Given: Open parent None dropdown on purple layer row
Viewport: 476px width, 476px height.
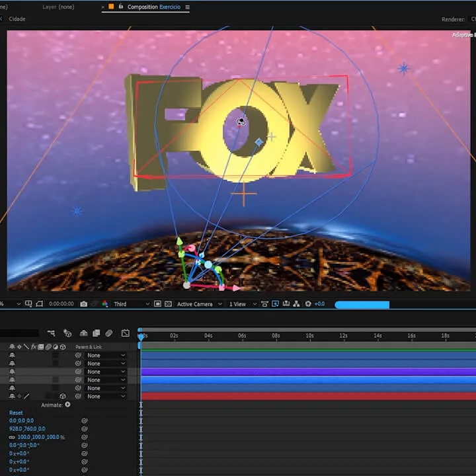Looking at the screenshot, I should pyautogui.click(x=106, y=372).
